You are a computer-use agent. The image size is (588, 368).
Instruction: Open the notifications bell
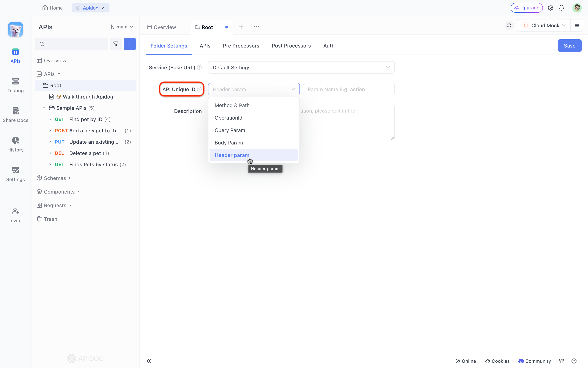click(x=562, y=8)
